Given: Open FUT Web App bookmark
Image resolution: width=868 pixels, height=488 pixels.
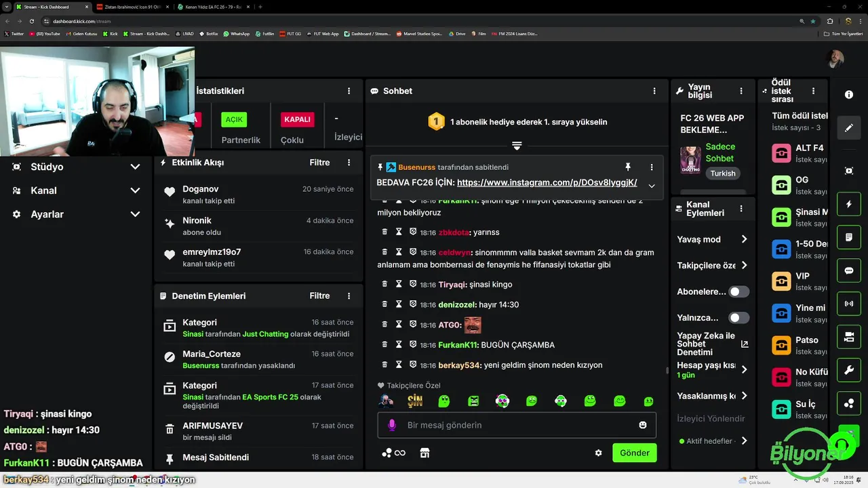Looking at the screenshot, I should [324, 33].
